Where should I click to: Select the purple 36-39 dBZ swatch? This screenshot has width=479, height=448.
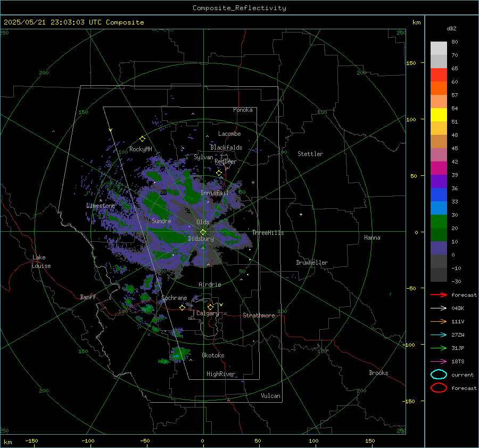tap(439, 181)
